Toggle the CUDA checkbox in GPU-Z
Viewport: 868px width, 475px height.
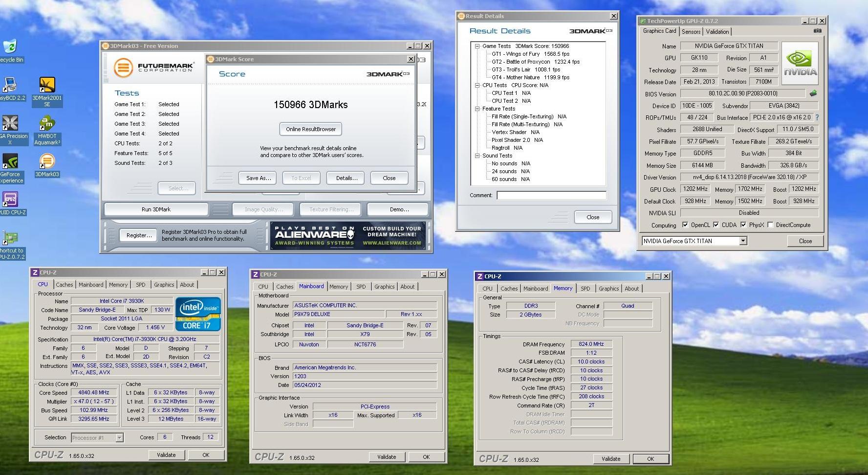tap(716, 225)
